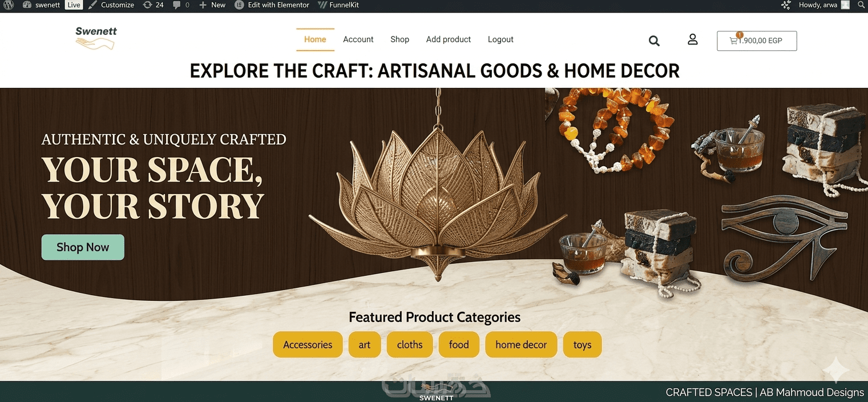Click the site search magnifier icon
Viewport: 868px width, 402px height.
654,41
